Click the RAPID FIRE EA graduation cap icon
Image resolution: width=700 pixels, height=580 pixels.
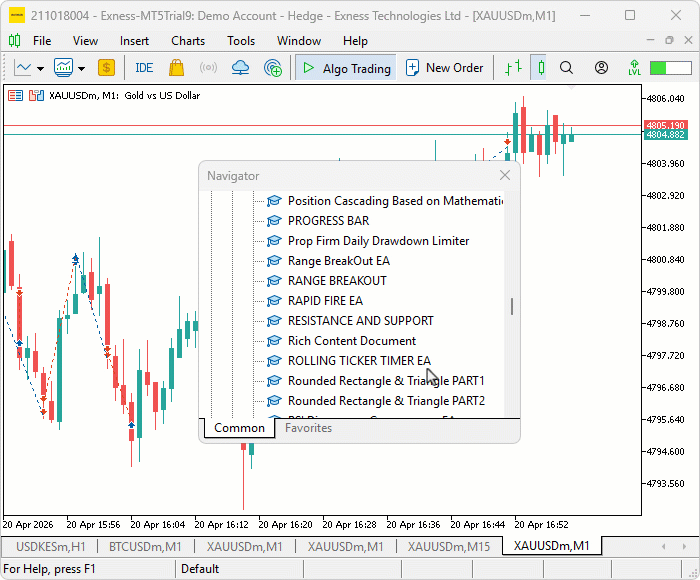coord(274,301)
